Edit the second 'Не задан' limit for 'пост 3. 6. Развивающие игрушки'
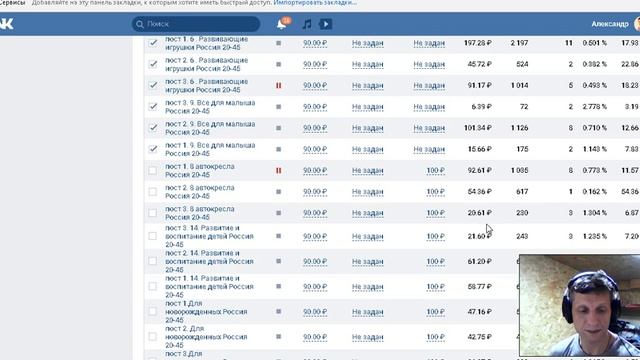Viewport: 640px width, 360px height. tap(429, 85)
